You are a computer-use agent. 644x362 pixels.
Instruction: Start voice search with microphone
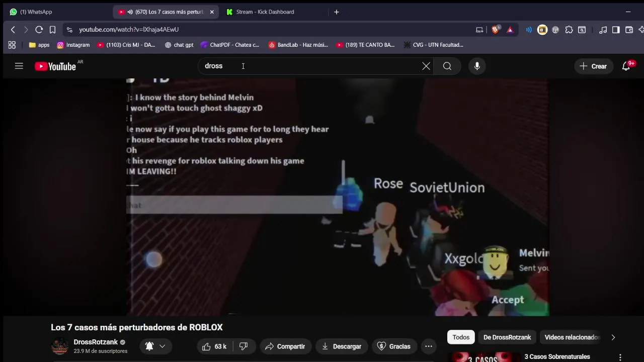477,66
